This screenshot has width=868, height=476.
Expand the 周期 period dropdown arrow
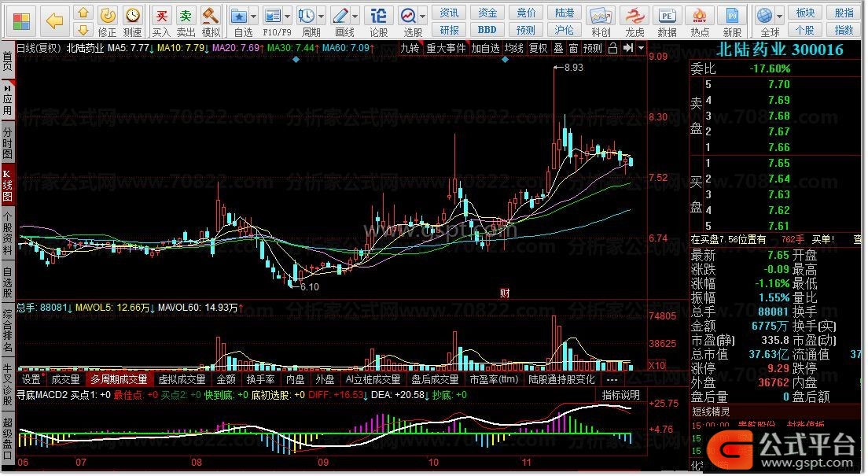[x=322, y=16]
